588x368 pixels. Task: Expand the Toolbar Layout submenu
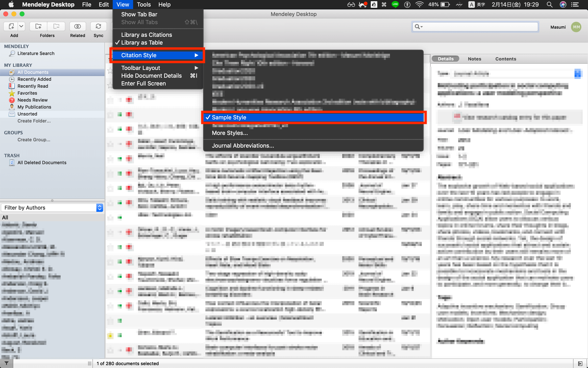[158, 68]
